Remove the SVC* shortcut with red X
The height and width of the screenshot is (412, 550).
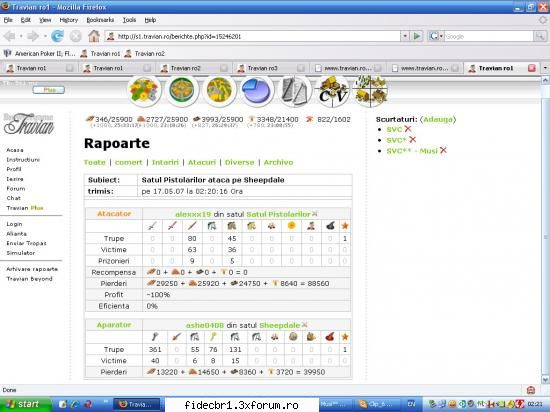[412, 140]
